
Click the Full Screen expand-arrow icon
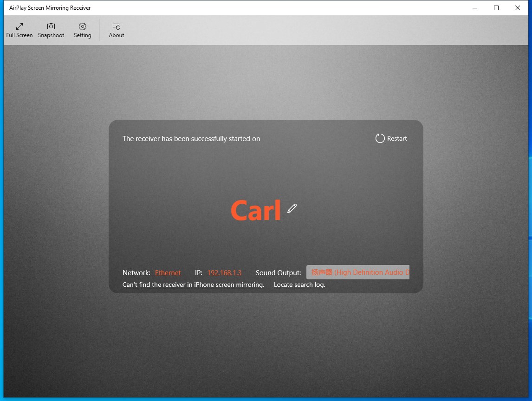click(x=19, y=26)
